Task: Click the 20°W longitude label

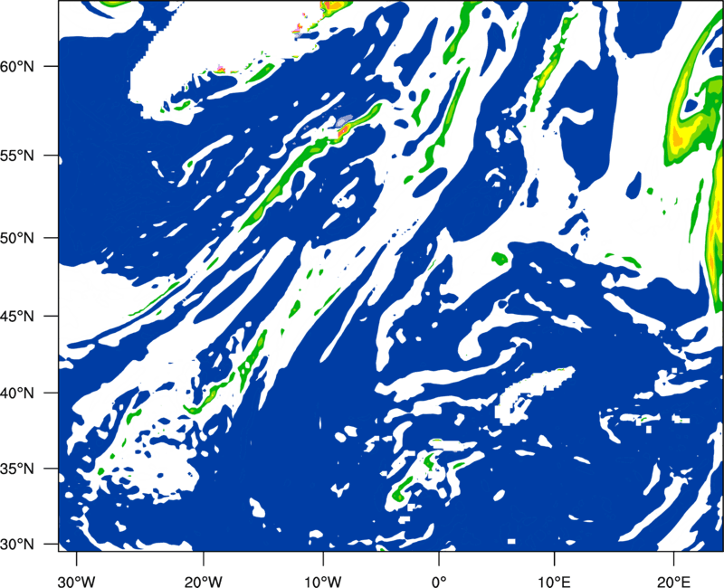Action: 204,581
